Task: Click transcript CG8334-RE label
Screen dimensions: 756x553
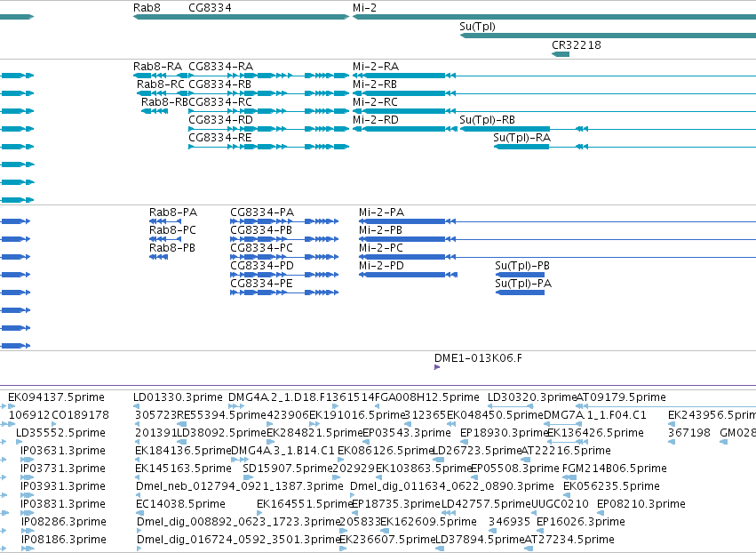Action: pos(220,138)
